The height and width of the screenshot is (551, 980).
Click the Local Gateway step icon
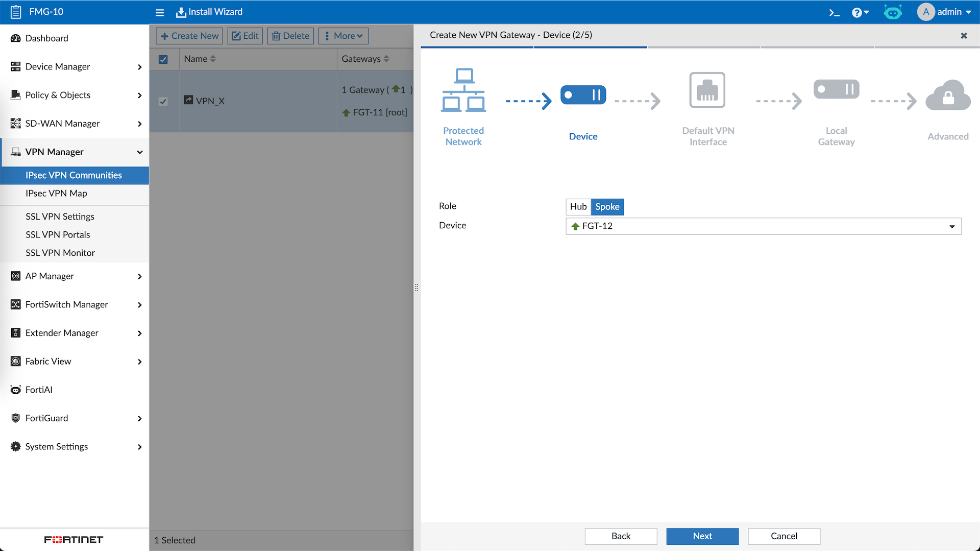tap(836, 89)
